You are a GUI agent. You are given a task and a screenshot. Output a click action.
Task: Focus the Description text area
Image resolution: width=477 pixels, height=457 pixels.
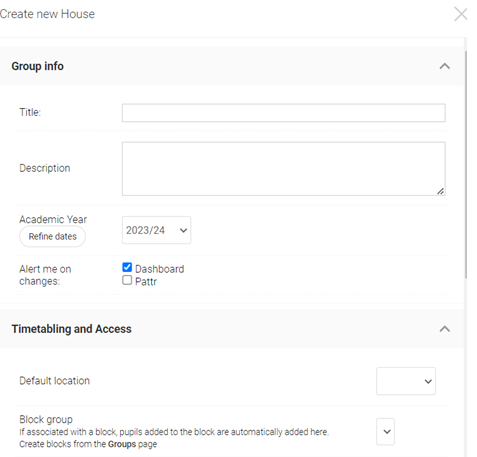click(x=284, y=169)
